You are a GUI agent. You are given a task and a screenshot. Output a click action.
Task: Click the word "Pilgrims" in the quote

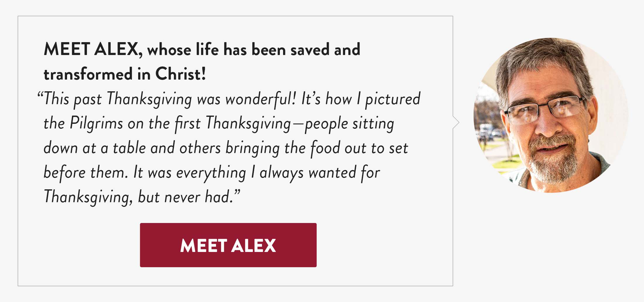96,123
